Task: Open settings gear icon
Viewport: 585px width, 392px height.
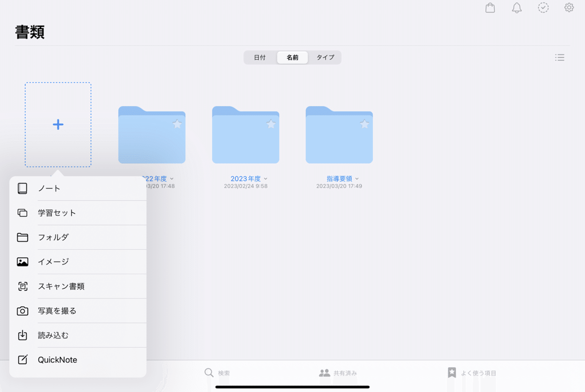Action: [569, 8]
